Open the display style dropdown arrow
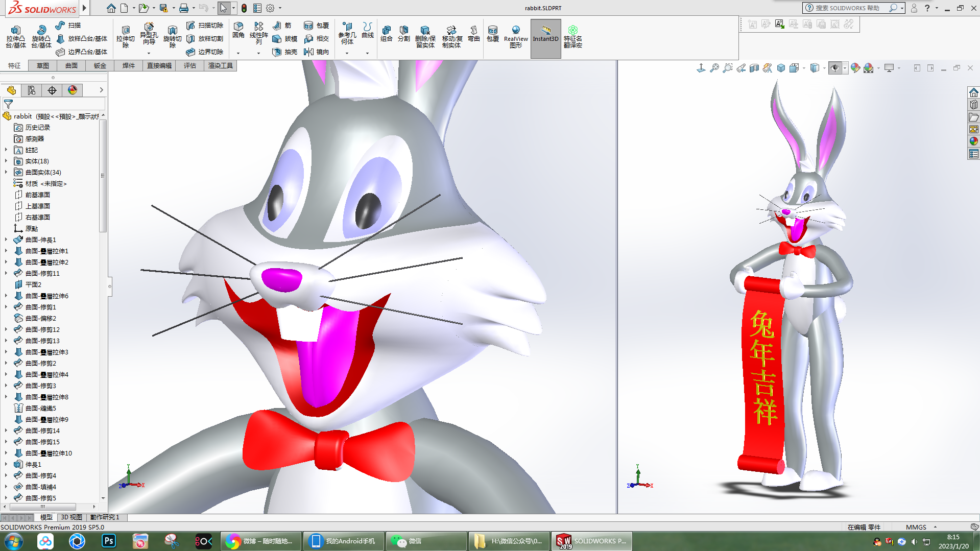This screenshot has width=980, height=551. click(824, 68)
